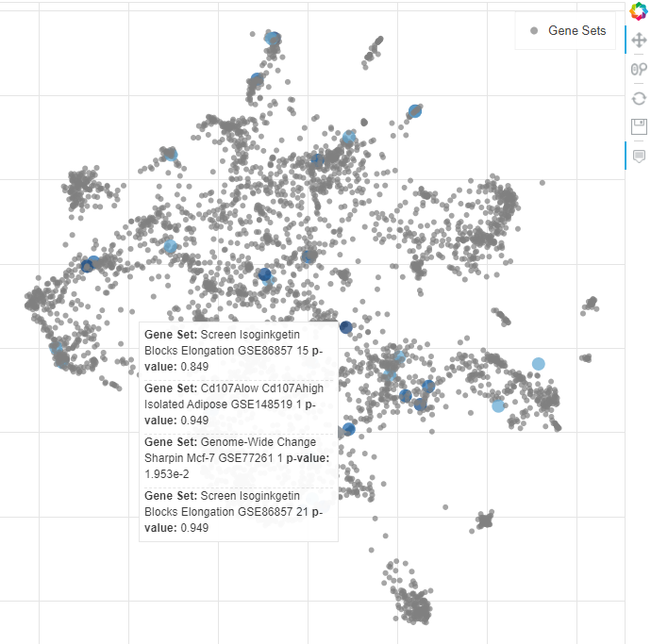This screenshot has height=644, width=651.
Task: Select tooltip entry 'Blocks Elongation GSE86857 15'
Action: [x=226, y=351]
